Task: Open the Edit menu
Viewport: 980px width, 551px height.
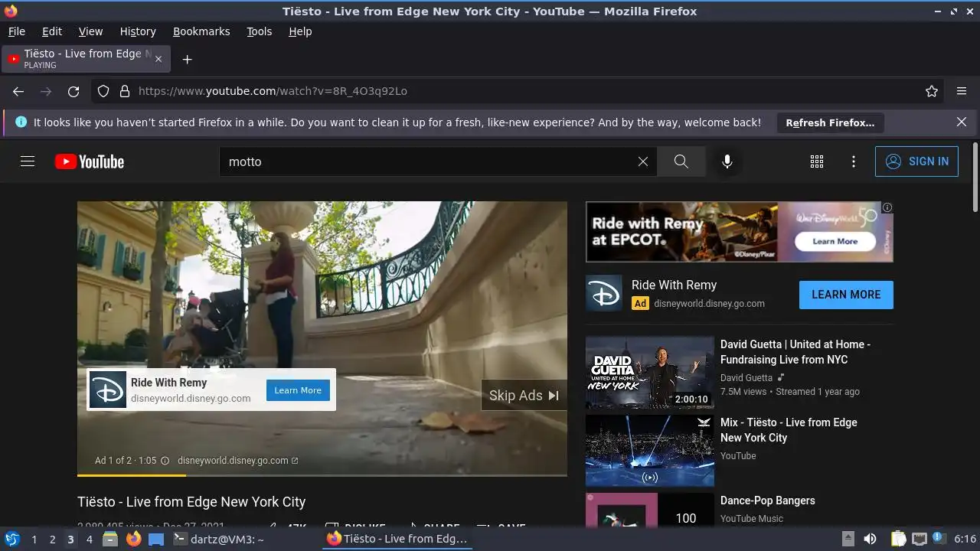Action: pos(52,31)
